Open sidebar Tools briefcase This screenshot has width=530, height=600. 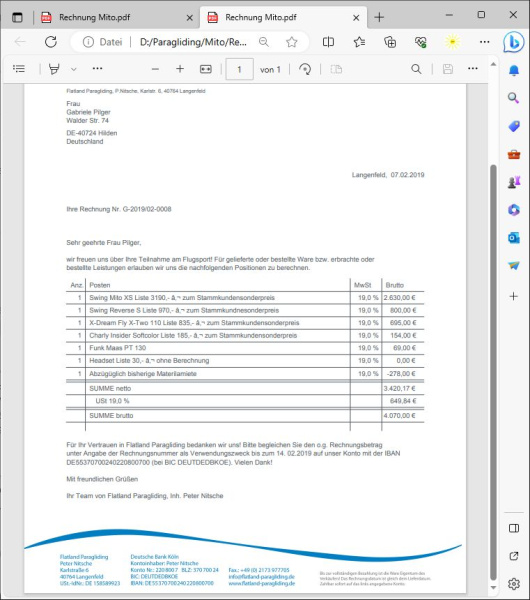(x=514, y=155)
